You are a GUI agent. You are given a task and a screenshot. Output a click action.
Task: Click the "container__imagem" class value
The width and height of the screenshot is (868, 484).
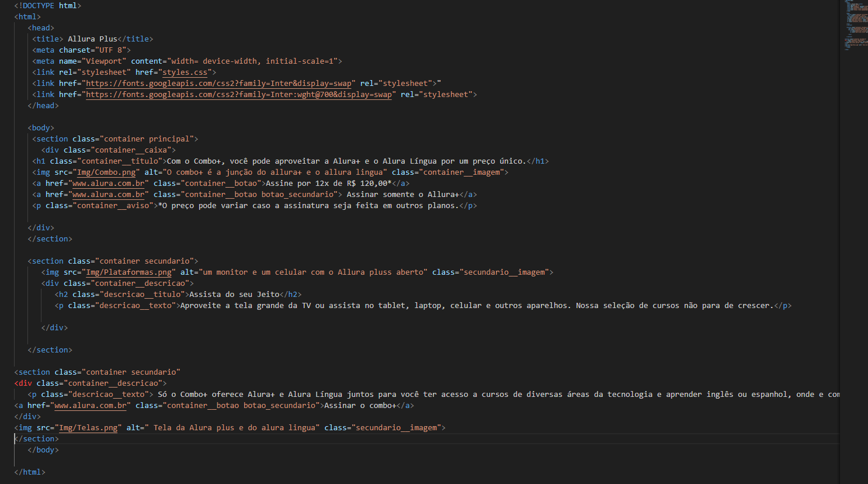click(x=461, y=172)
